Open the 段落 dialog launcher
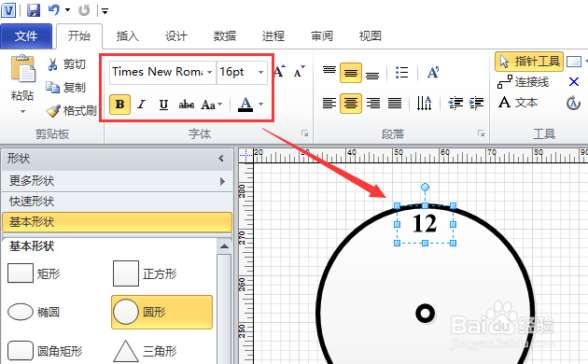 [x=481, y=133]
